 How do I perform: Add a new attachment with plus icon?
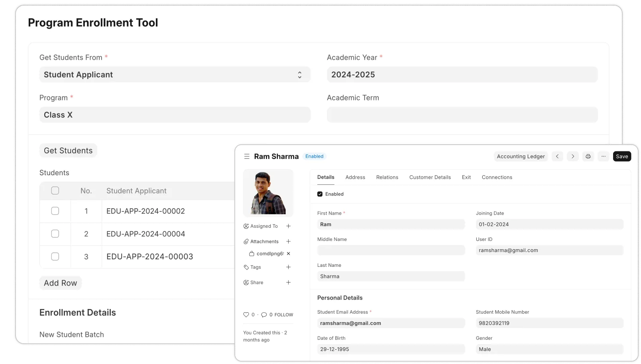[x=288, y=241]
